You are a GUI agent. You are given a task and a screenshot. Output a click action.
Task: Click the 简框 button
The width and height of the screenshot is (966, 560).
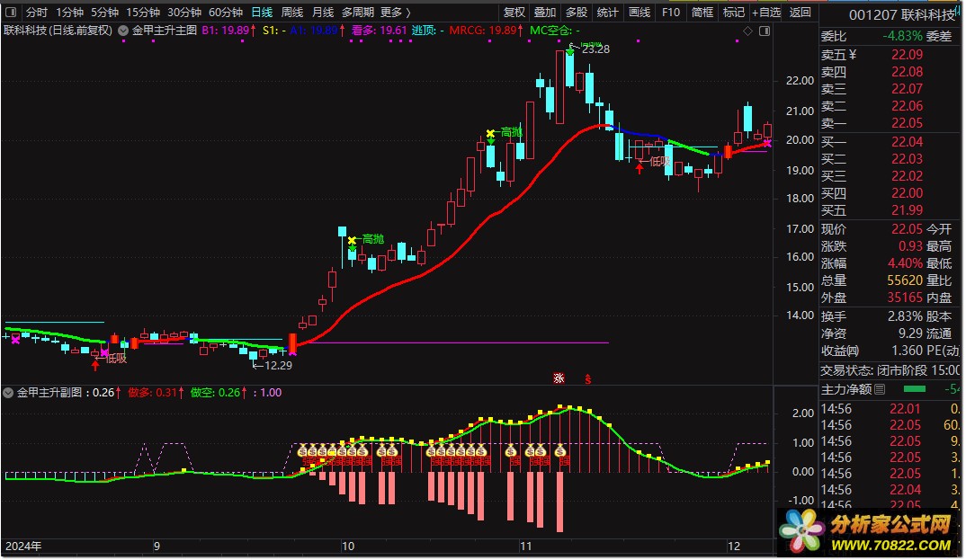(x=702, y=12)
